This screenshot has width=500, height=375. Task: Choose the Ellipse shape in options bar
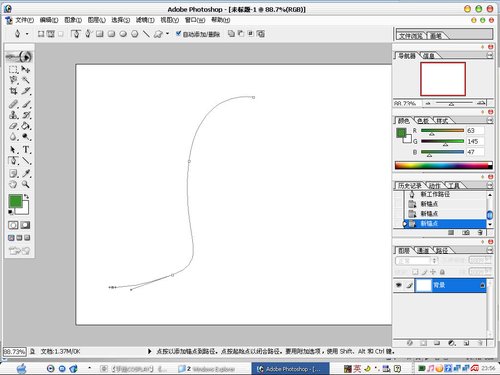tap(123, 34)
